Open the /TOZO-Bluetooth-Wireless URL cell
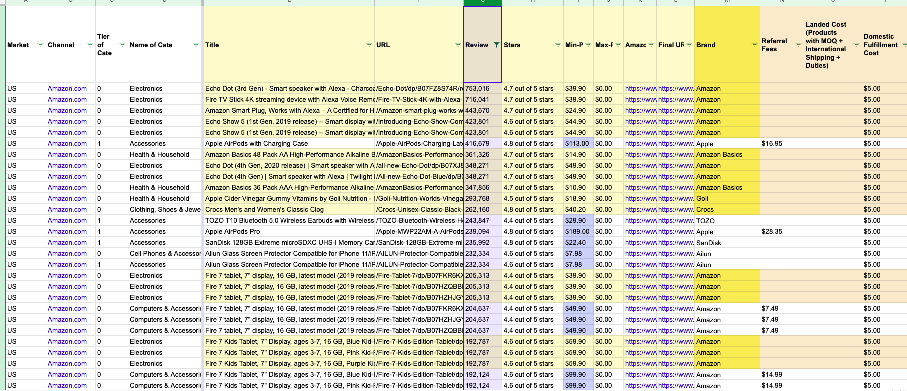Screen dimensions: 907x391 click(419, 220)
